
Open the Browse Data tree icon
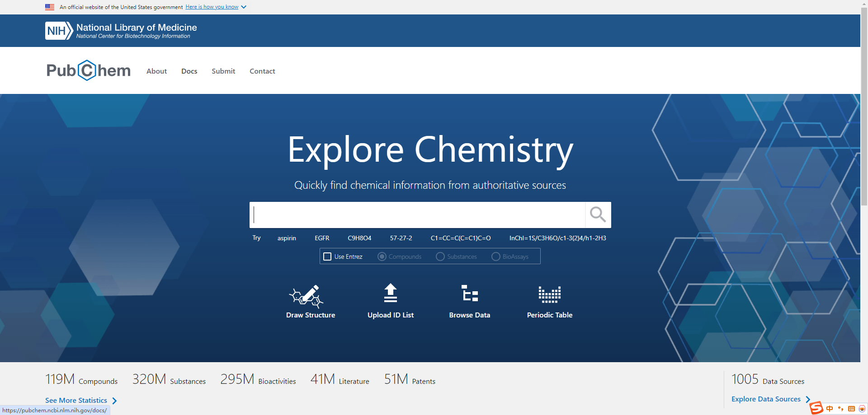click(x=470, y=293)
